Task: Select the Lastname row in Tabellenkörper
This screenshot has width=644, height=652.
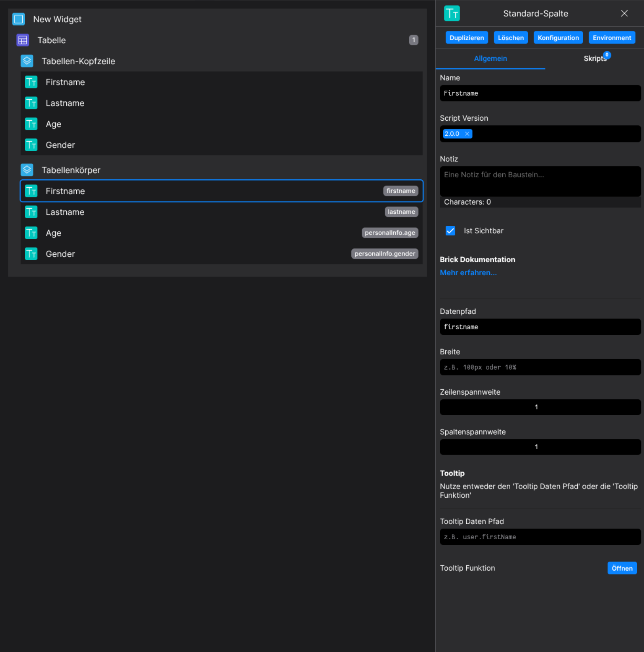Action: (x=168, y=212)
